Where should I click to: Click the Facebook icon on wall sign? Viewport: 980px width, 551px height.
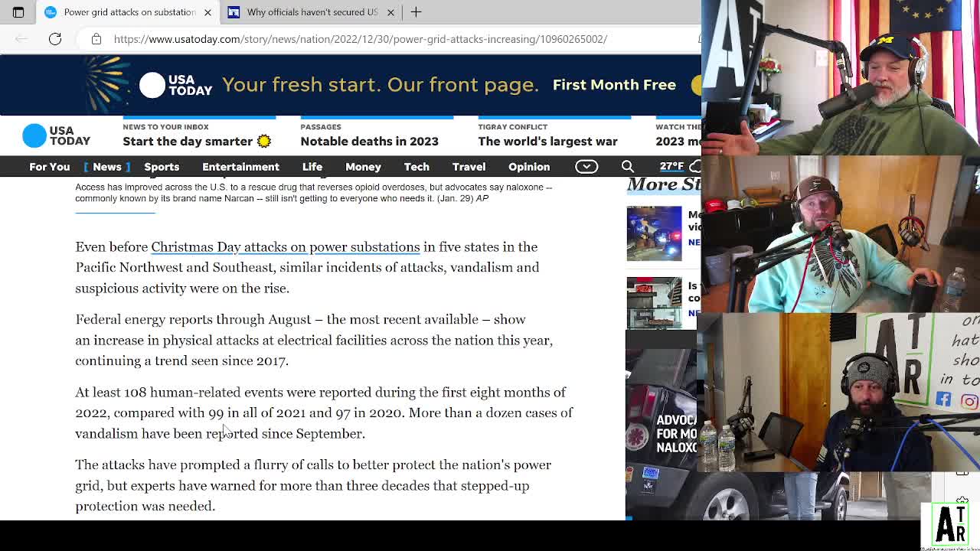(943, 400)
